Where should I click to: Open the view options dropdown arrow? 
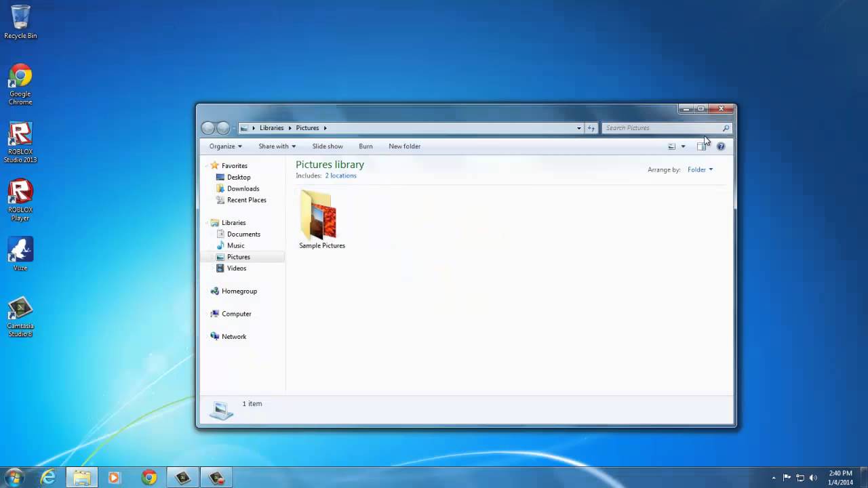point(683,146)
